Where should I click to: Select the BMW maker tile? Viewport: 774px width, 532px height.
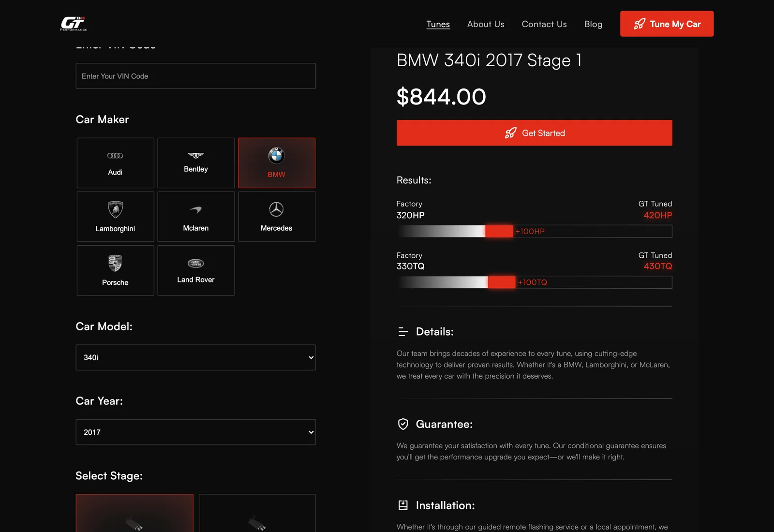277,163
